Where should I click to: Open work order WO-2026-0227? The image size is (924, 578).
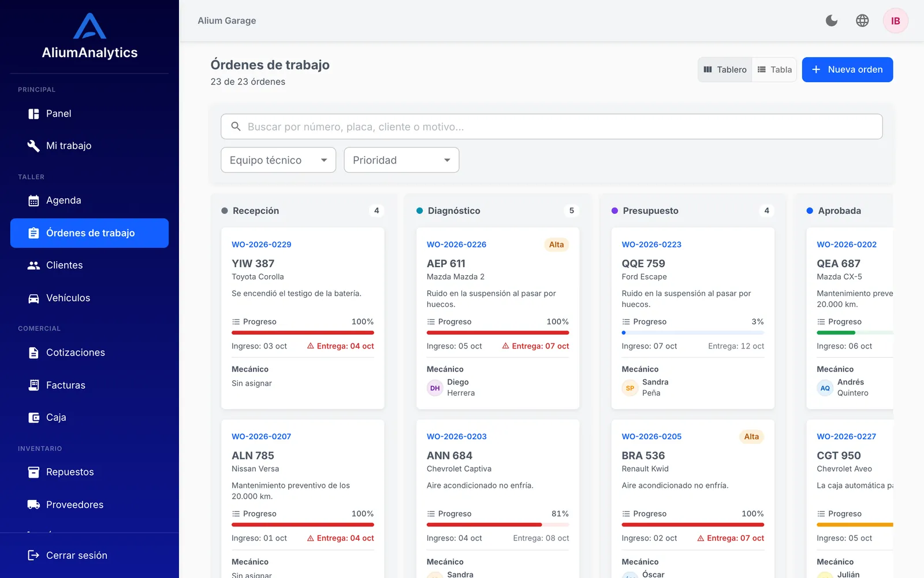coord(847,436)
